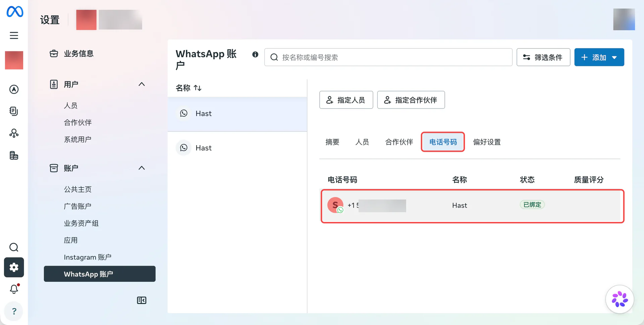Switch to the 摘要 tab

[332, 142]
